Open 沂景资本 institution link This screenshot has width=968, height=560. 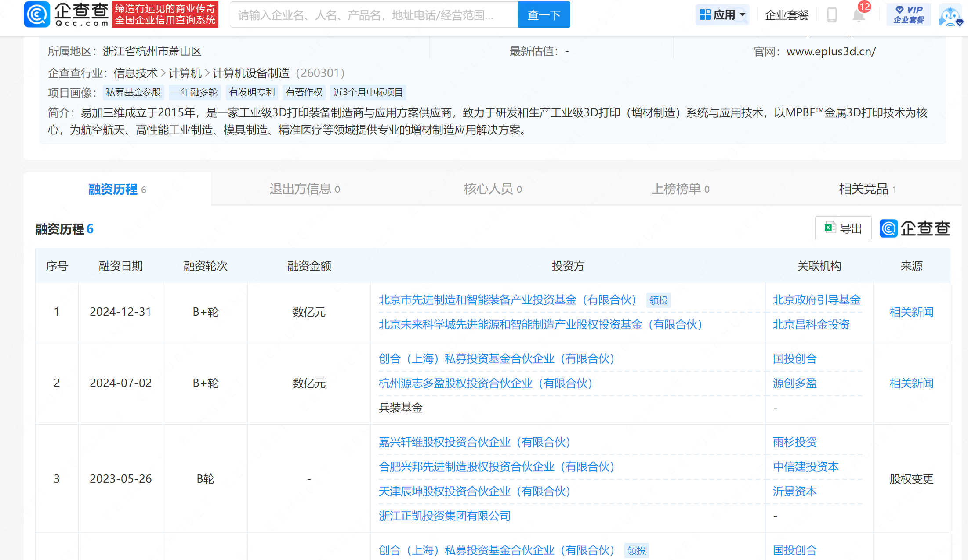[794, 491]
